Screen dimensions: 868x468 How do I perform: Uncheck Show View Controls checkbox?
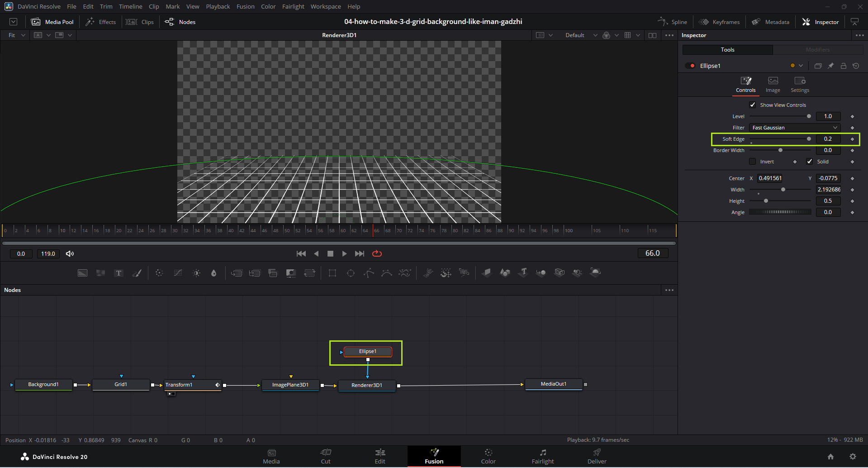tap(753, 105)
